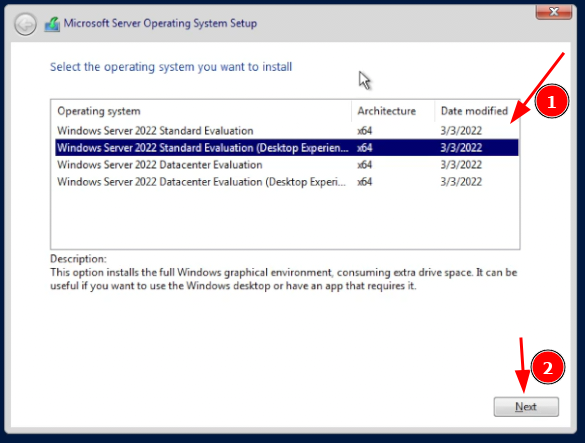585x443 pixels.
Task: Select Datacenter Evaluation (Desktop Experience) row
Action: pyautogui.click(x=287, y=182)
